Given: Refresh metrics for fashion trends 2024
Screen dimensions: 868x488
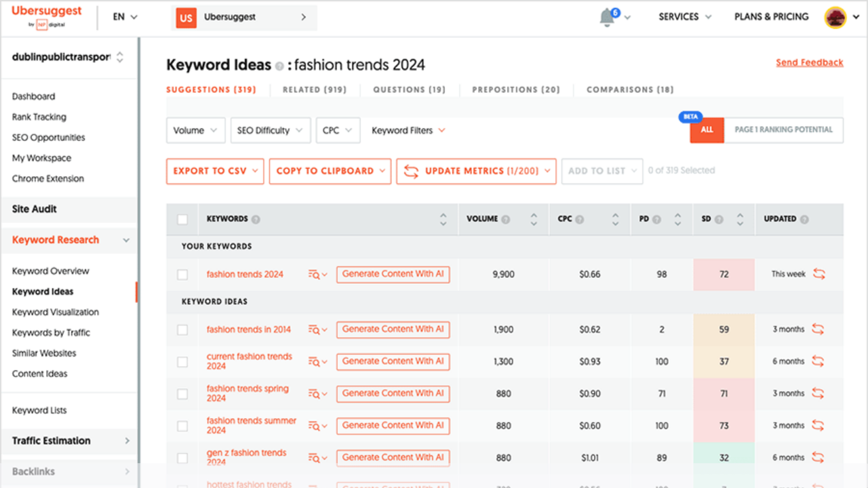Looking at the screenshot, I should click(x=819, y=274).
